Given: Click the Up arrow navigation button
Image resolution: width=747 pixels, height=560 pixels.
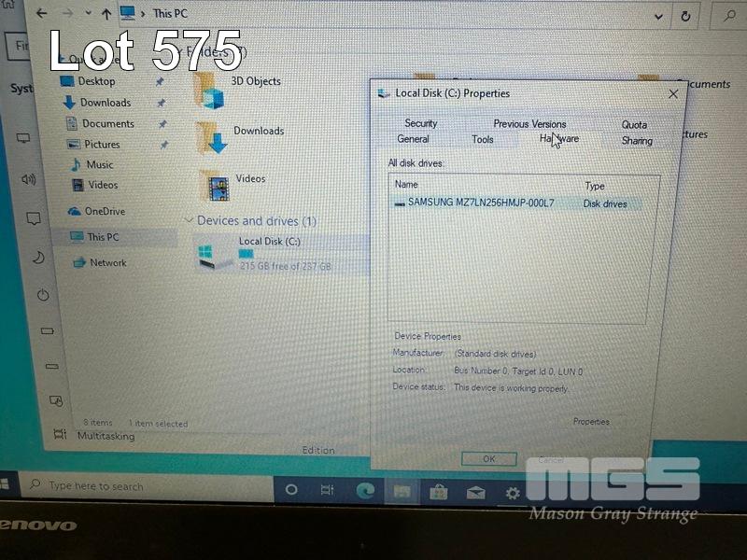Looking at the screenshot, I should pyautogui.click(x=106, y=14).
